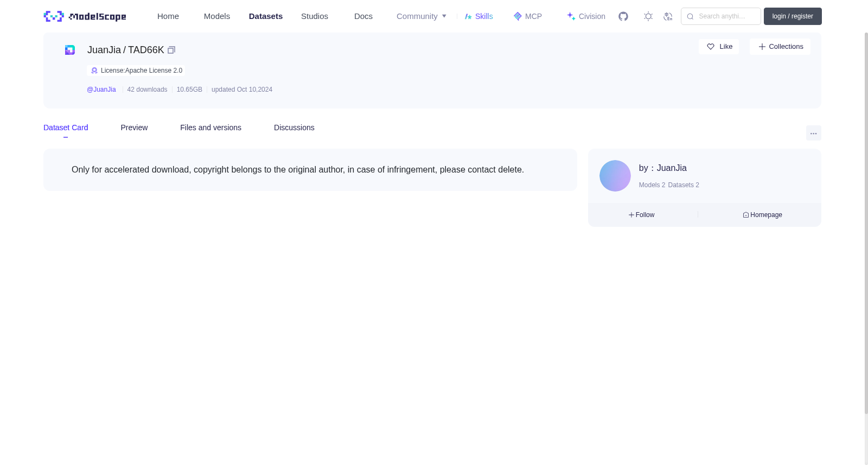Click the Civision star icon
868x465 pixels.
571,16
